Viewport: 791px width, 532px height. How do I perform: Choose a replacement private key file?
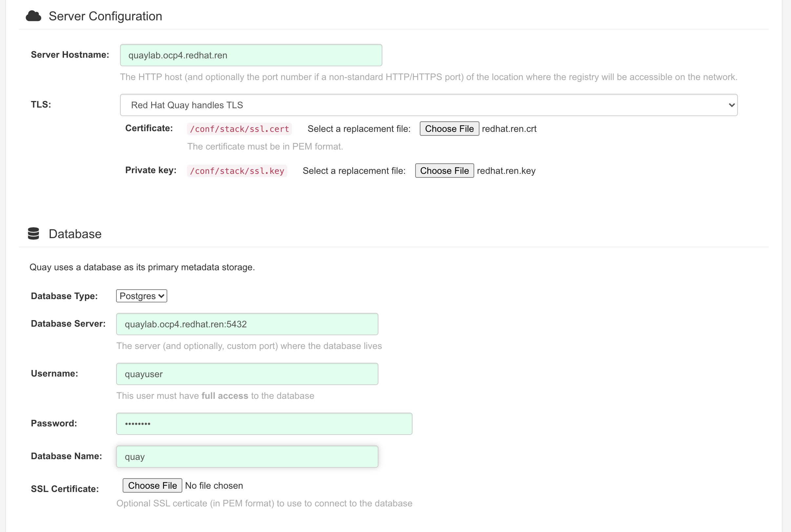tap(444, 171)
